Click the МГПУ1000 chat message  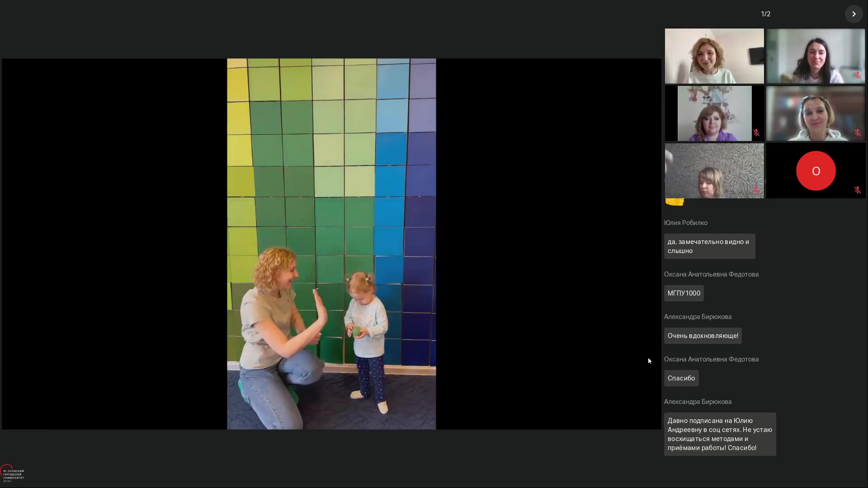(684, 293)
